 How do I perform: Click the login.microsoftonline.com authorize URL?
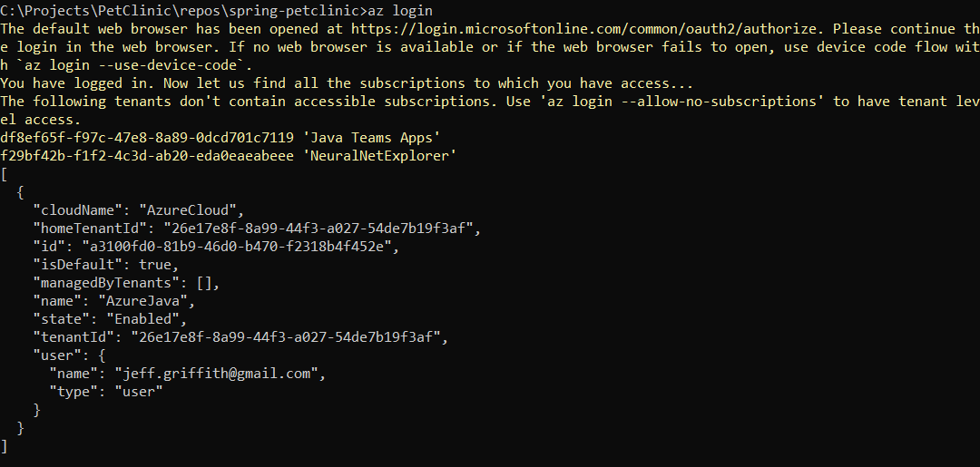(583, 29)
